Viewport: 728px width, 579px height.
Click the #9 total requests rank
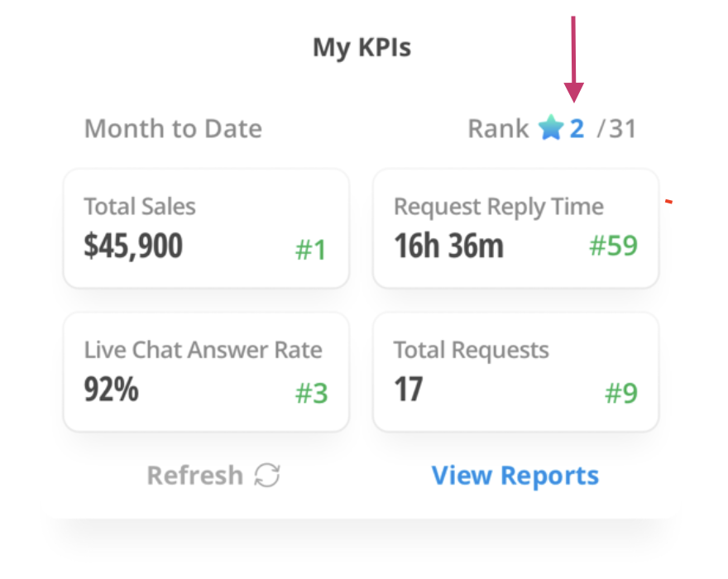pyautogui.click(x=621, y=394)
